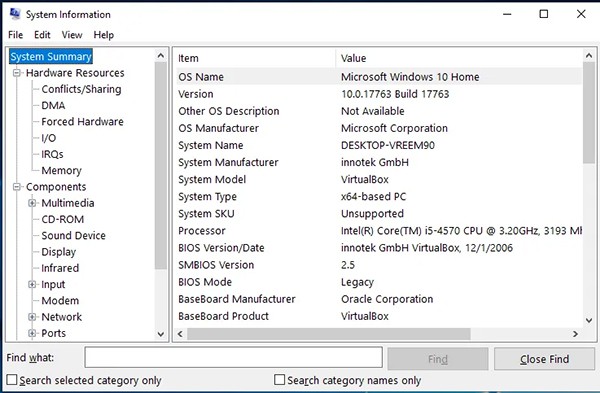Expand the Network node
Screen dimensions: 600x393
[32, 317]
